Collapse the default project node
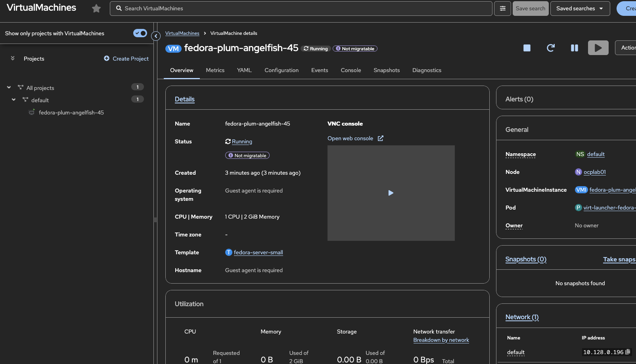This screenshot has width=636, height=364. point(13,100)
